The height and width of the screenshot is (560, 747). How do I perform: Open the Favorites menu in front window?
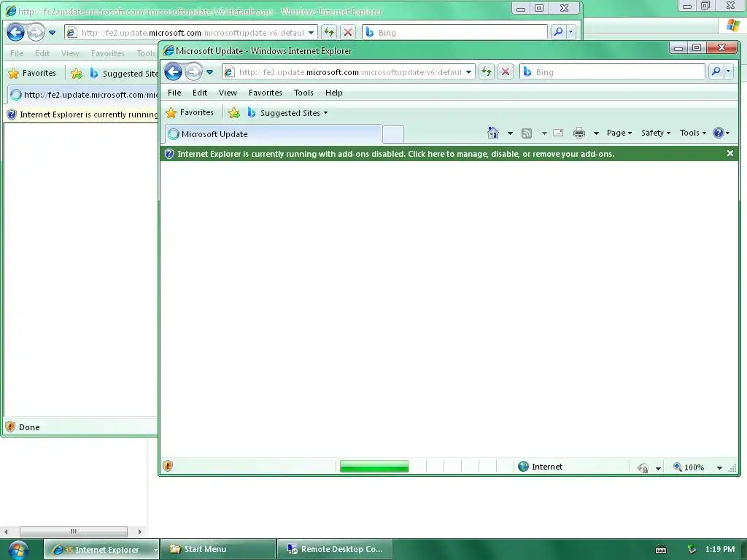click(x=266, y=93)
